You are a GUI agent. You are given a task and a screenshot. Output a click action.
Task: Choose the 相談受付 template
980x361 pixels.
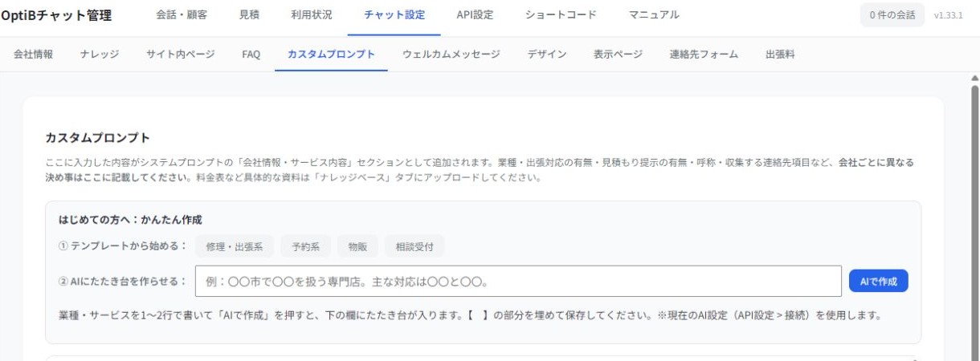414,246
